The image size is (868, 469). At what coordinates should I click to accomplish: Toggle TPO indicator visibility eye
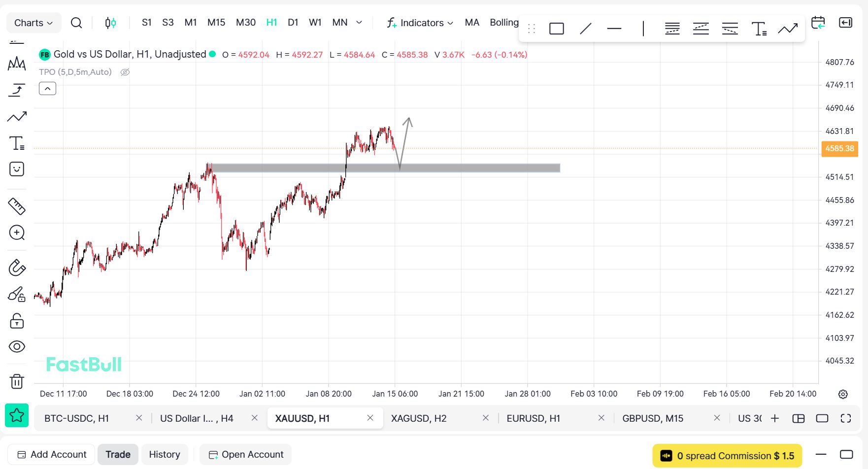[125, 72]
